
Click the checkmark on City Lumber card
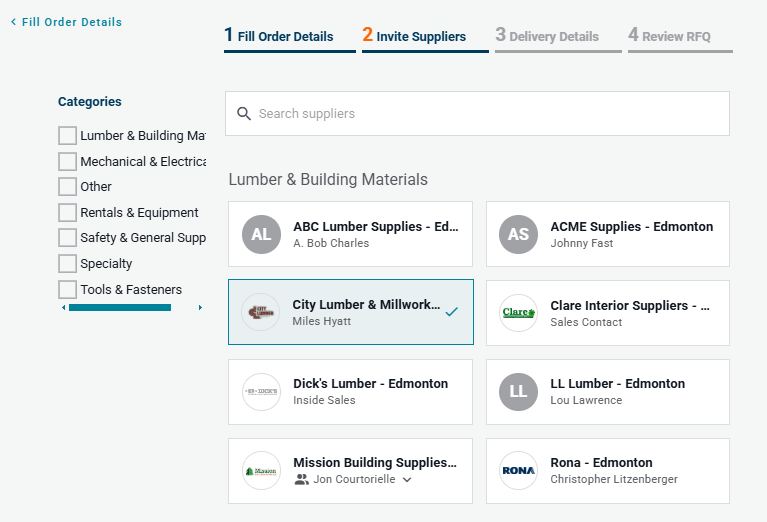[x=451, y=312]
